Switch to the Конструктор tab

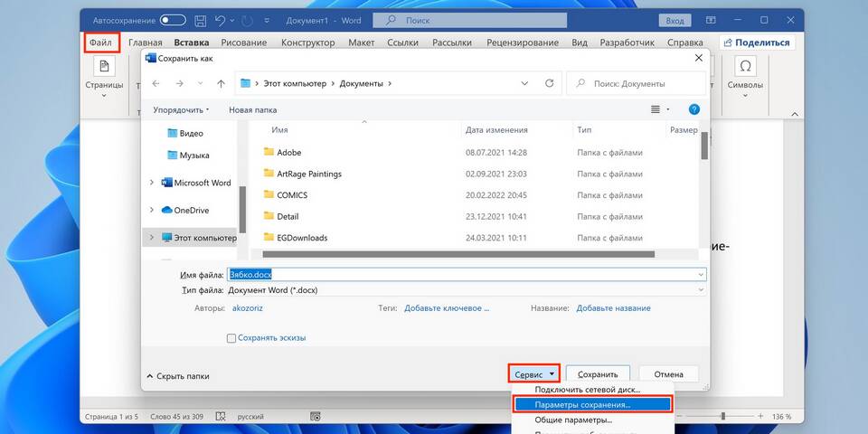tap(307, 42)
